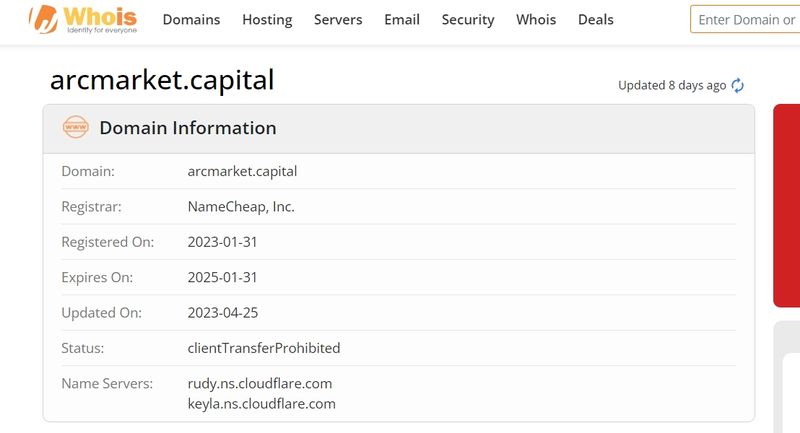Click the 'Registrar:' field label
Screen dimensions: 800x433
(x=91, y=207)
